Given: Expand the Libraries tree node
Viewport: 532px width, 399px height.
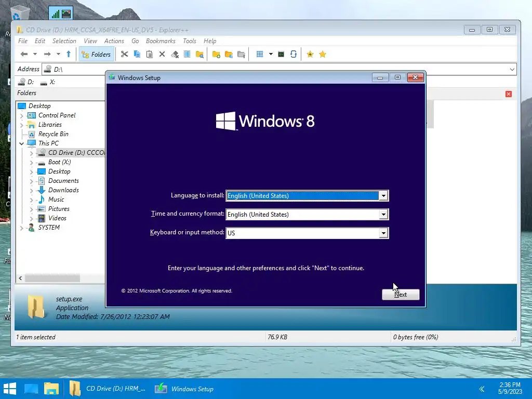Looking at the screenshot, I should 22,125.
